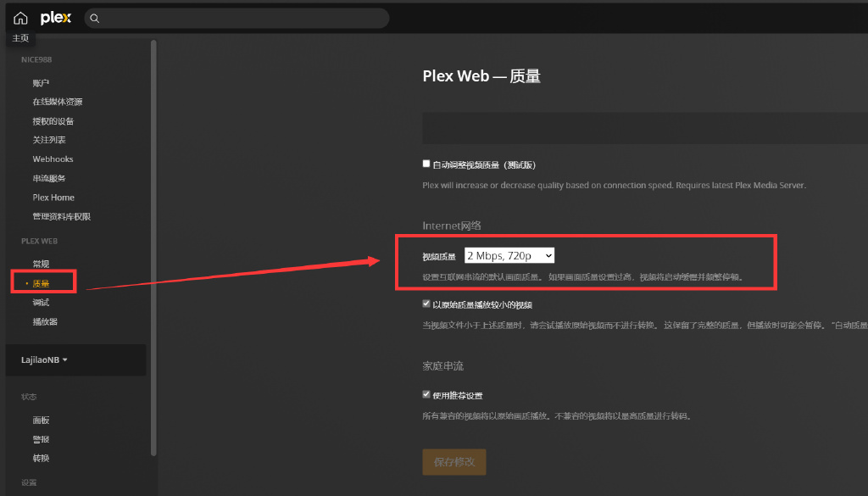
Task: Open 转换 under status
Action: click(41, 459)
